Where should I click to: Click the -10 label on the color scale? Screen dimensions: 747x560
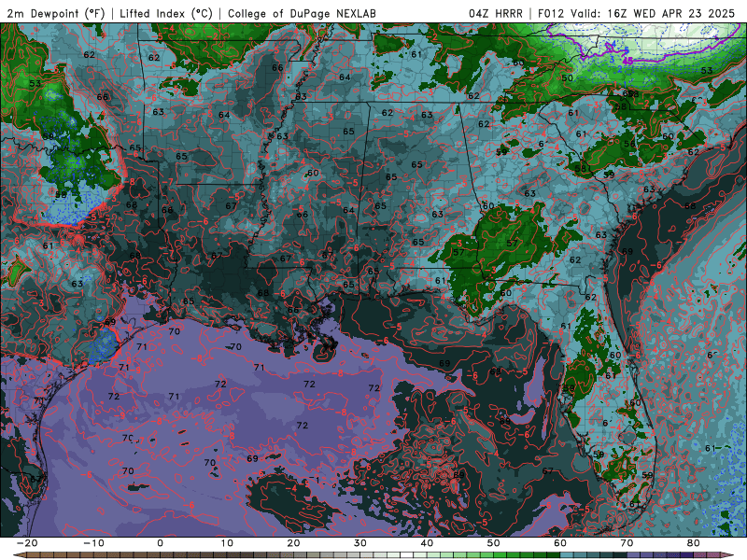pos(93,543)
